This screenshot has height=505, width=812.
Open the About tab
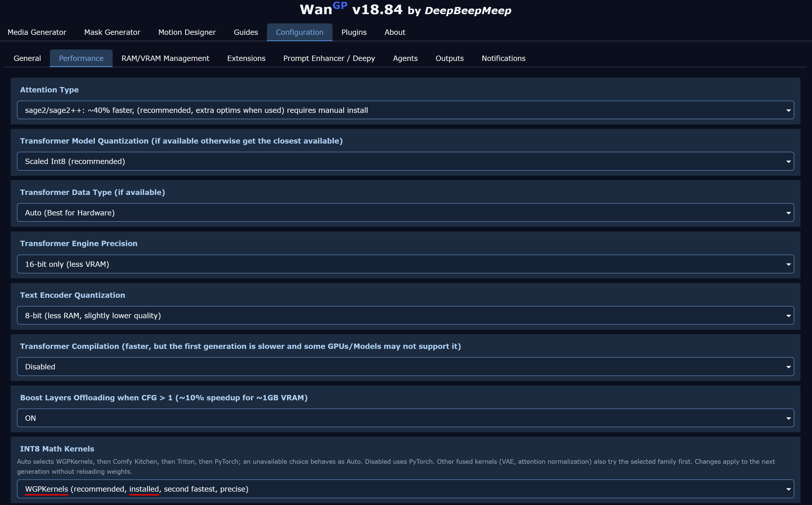tap(395, 32)
